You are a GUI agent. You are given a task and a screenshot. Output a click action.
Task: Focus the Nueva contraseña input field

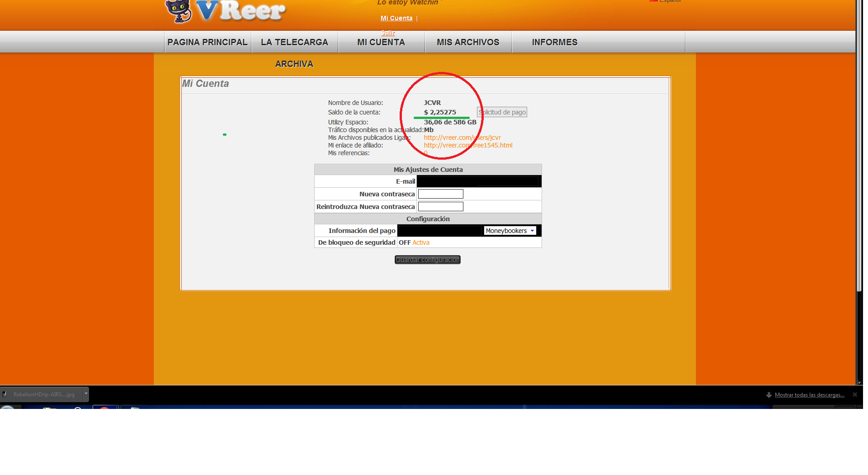[440, 194]
